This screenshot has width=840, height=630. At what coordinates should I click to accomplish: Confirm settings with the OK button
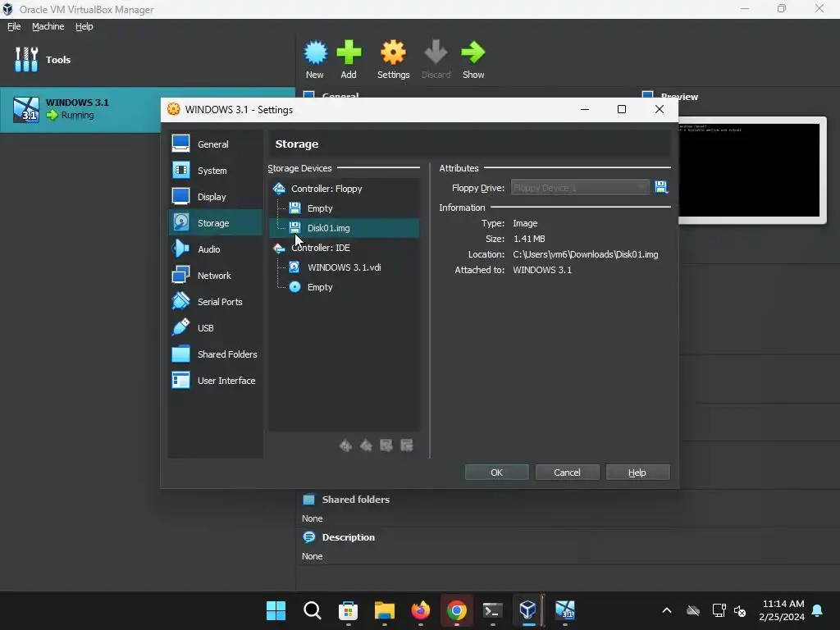(496, 472)
